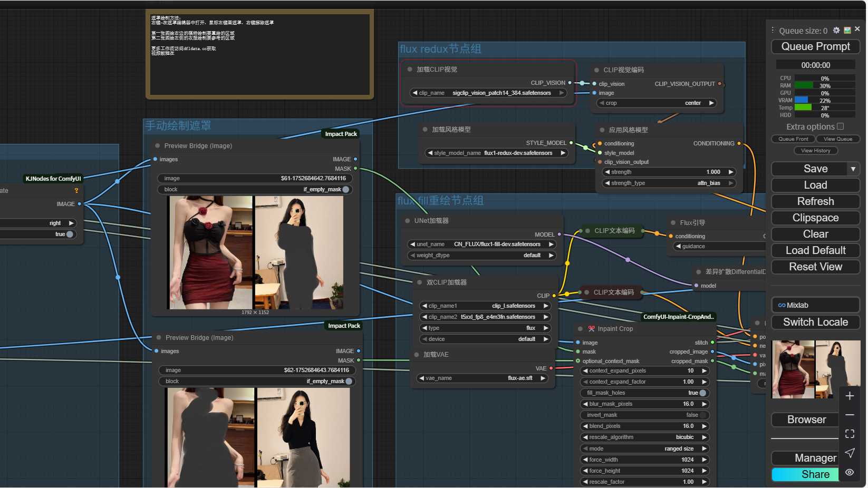The image size is (868, 488).
Task: Adjust the strength 1.000 value slider
Action: pyautogui.click(x=669, y=172)
